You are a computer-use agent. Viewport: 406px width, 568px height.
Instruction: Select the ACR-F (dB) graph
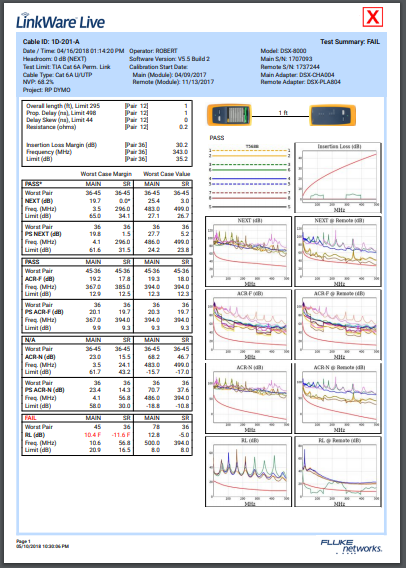click(248, 325)
